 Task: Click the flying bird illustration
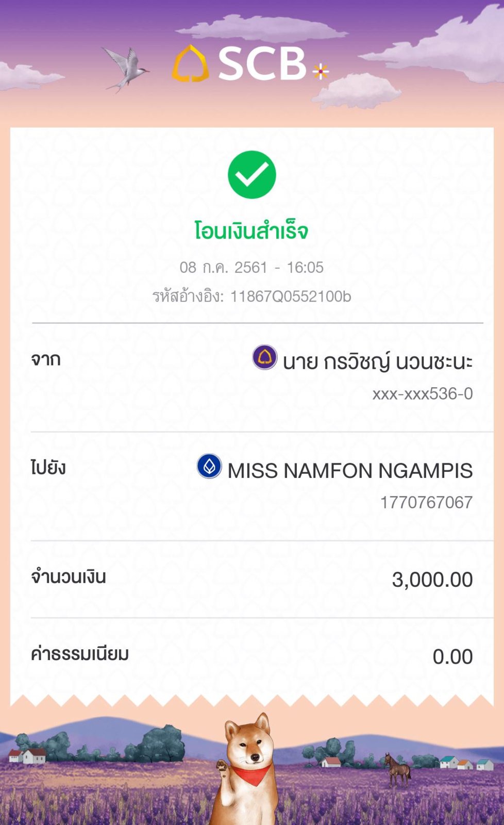[125, 70]
